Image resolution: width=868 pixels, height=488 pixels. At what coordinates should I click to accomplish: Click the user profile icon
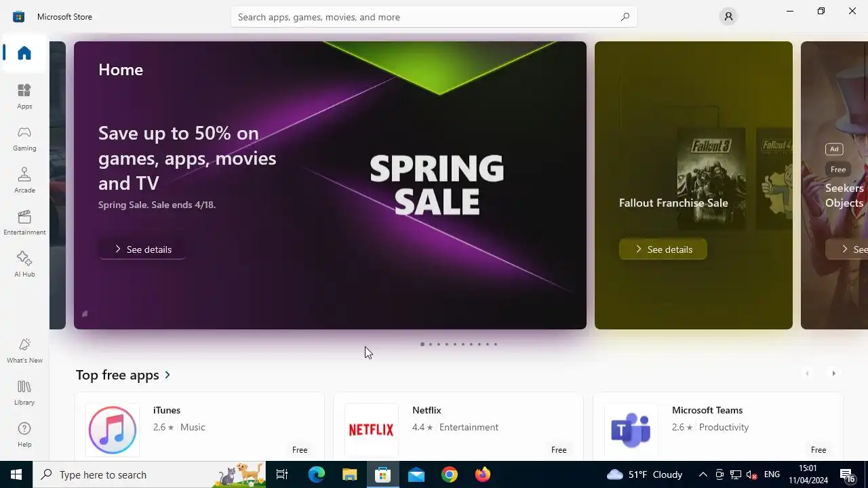[x=728, y=16]
